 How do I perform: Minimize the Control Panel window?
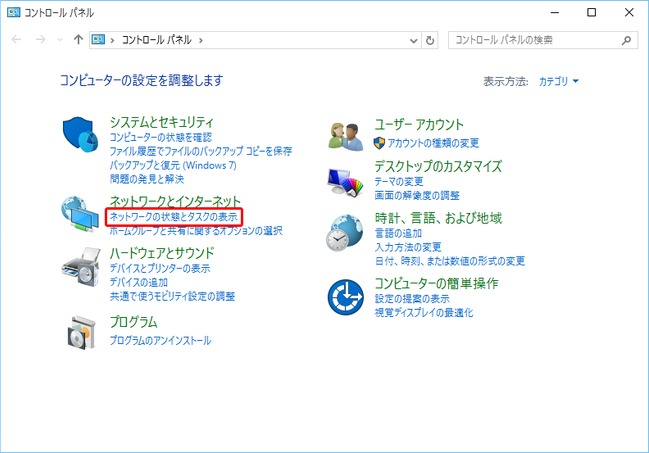click(554, 12)
